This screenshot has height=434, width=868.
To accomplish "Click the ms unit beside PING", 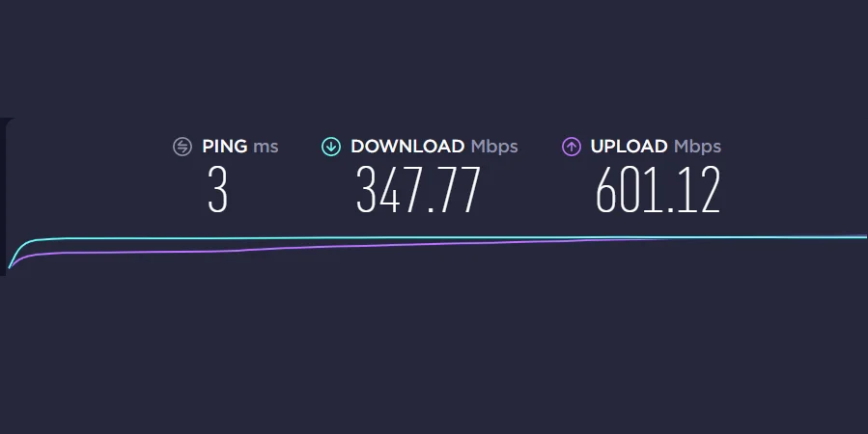I will tap(266, 148).
